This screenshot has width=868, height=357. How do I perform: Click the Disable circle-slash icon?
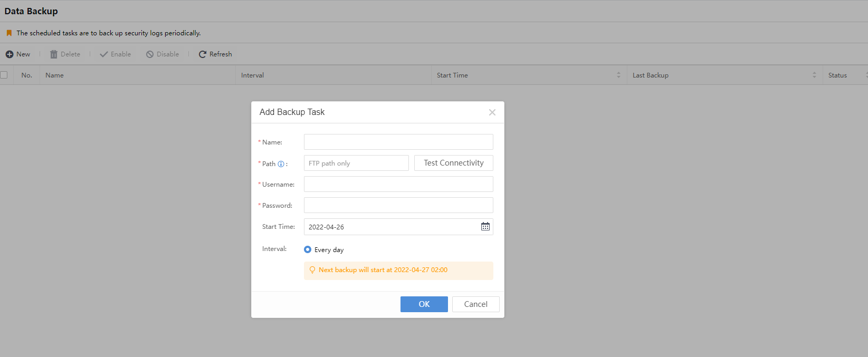(x=150, y=54)
